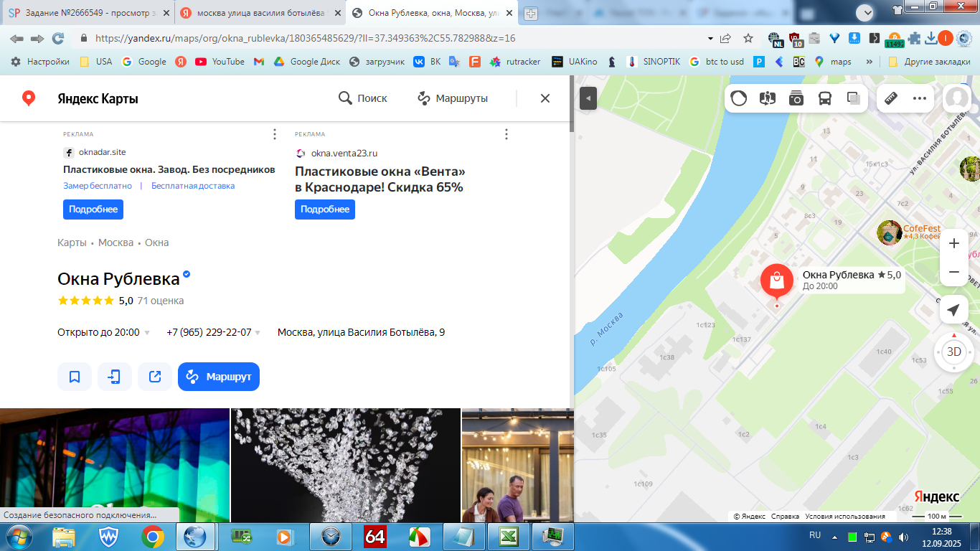Zoom out on the map
The image size is (980, 551).
(x=953, y=272)
